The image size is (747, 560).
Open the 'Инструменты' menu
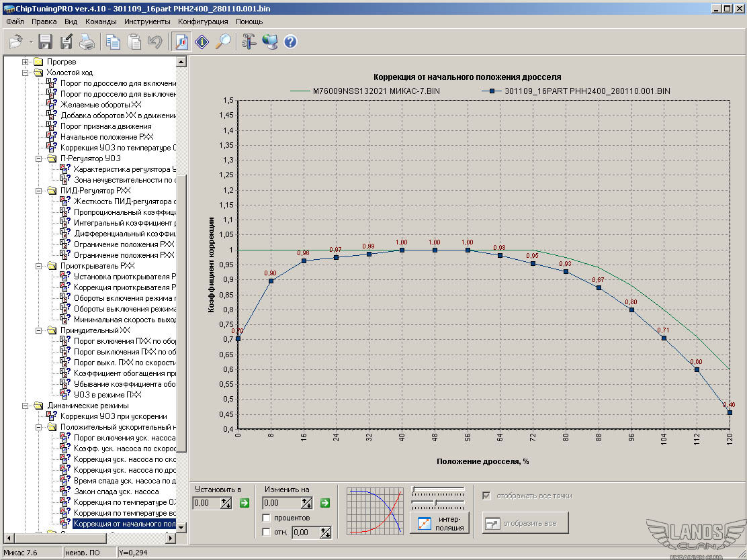147,21
